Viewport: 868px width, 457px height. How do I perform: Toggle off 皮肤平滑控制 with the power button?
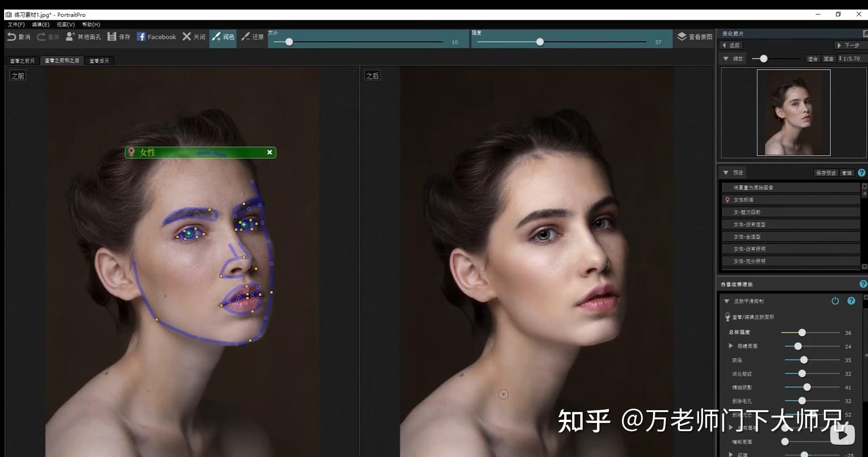(835, 301)
